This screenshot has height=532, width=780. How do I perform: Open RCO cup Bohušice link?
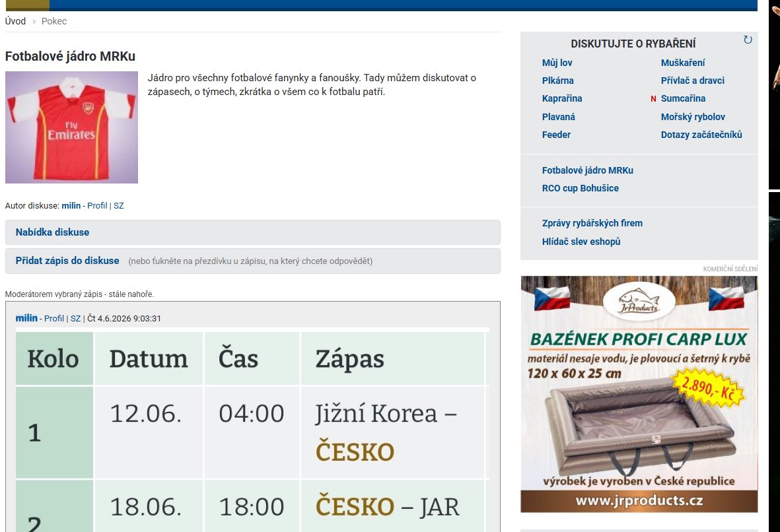click(x=581, y=188)
